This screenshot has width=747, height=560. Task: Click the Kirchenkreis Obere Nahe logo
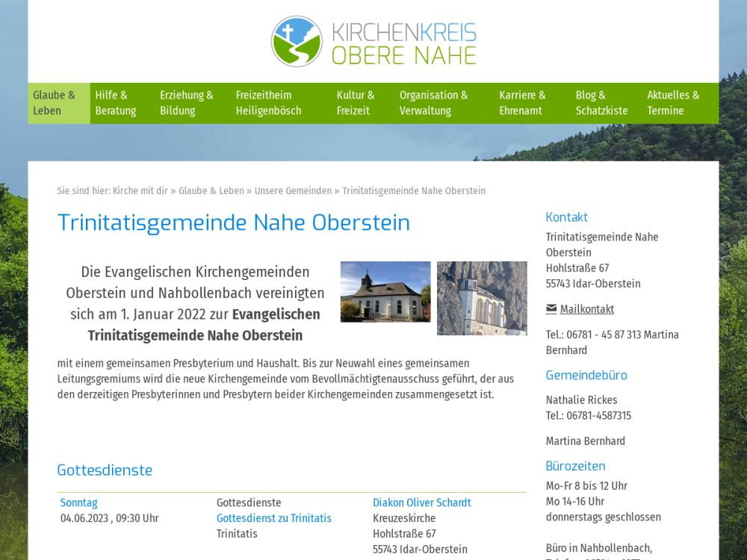click(373, 42)
